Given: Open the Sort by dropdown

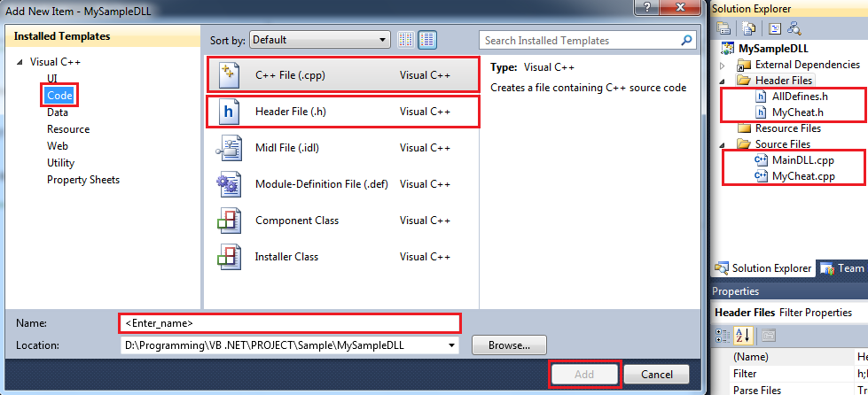Looking at the screenshot, I should [320, 40].
